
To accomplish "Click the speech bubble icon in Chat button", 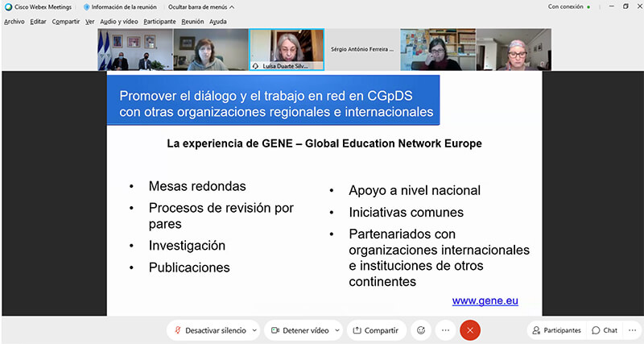I will pos(596,330).
